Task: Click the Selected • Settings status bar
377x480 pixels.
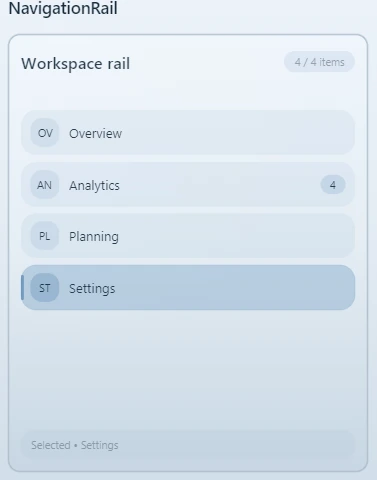Action: click(188, 445)
